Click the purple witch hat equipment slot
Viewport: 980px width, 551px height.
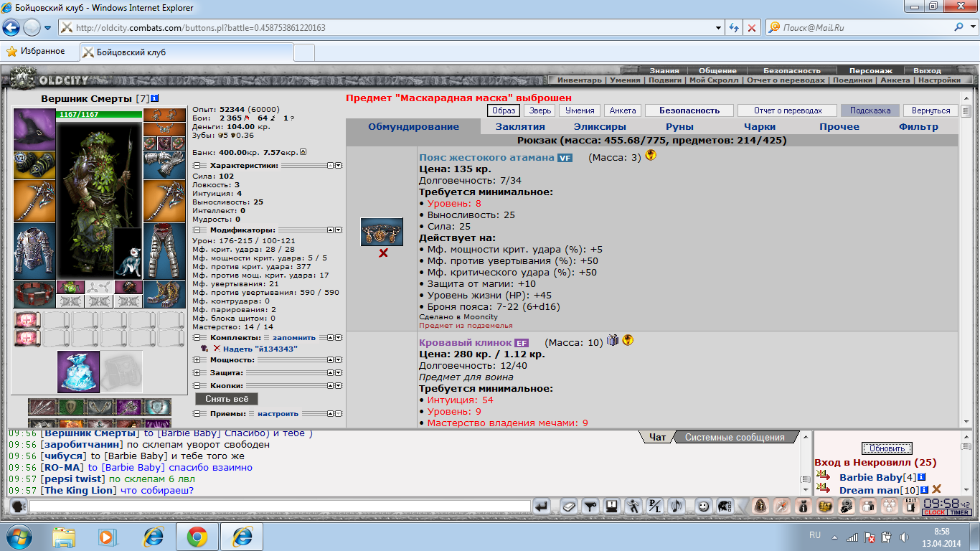tap(34, 129)
